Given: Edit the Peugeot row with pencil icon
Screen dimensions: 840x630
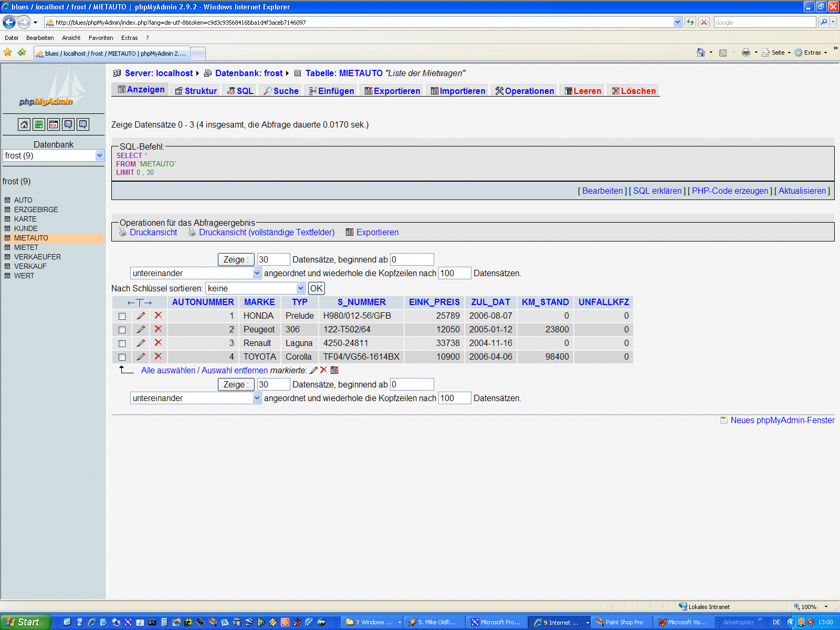Looking at the screenshot, I should pyautogui.click(x=141, y=329).
